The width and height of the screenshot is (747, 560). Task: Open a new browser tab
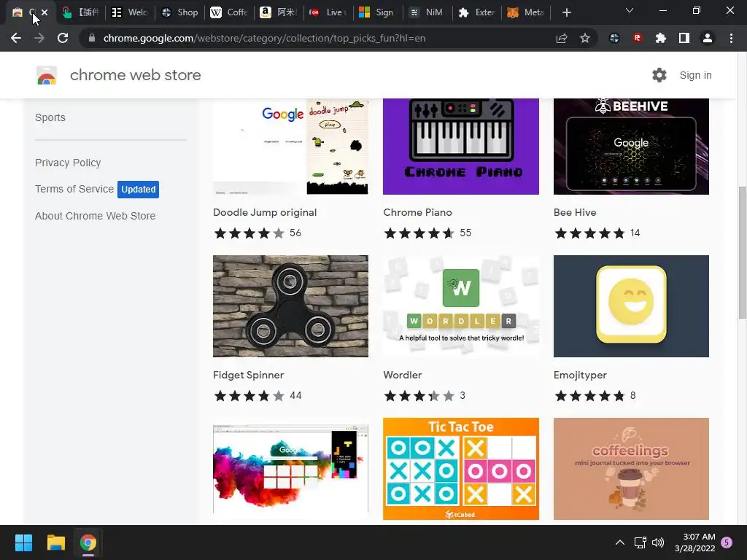(x=566, y=12)
